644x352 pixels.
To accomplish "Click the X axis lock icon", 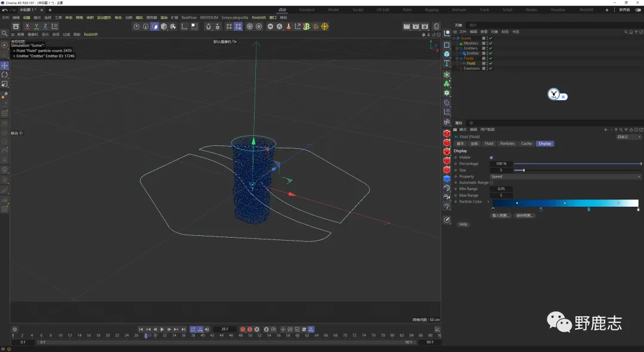I will pyautogui.click(x=27, y=26).
